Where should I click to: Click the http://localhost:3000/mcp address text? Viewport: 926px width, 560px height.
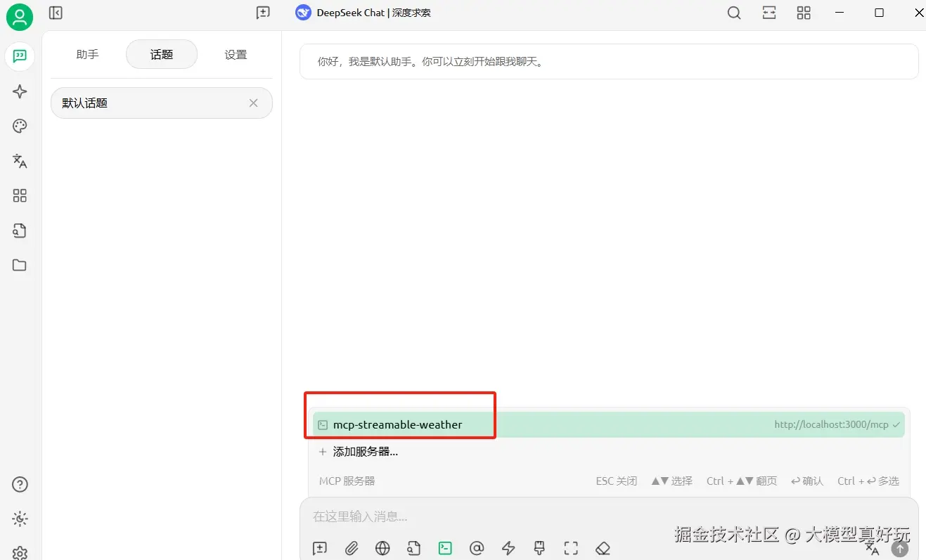pos(832,424)
